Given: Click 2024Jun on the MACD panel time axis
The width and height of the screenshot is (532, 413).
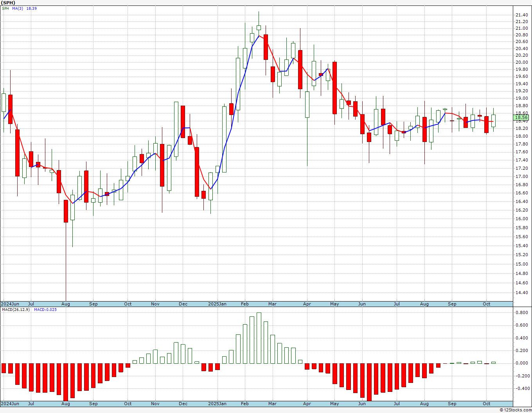Looking at the screenshot, I should [x=10, y=404].
